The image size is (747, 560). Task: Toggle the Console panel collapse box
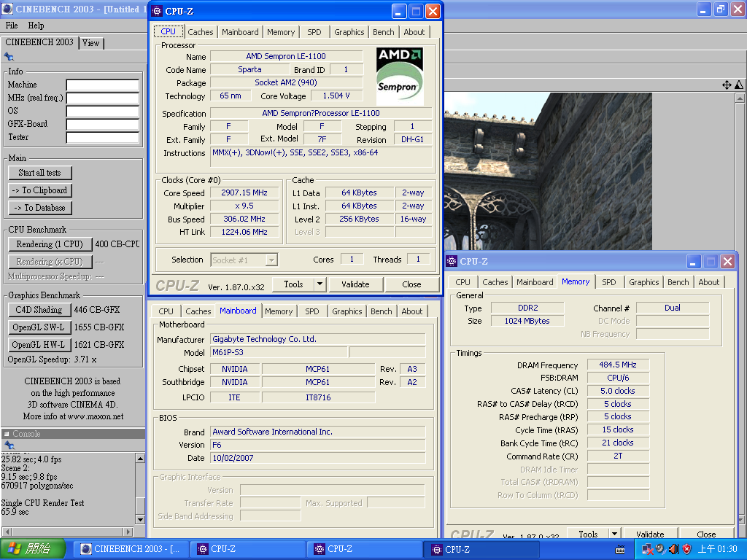click(x=6, y=434)
